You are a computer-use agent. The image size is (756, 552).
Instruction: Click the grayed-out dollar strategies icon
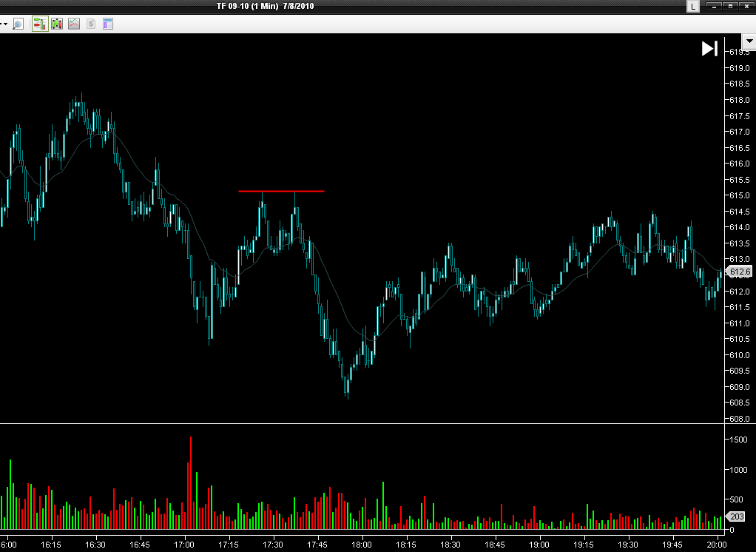pos(91,24)
